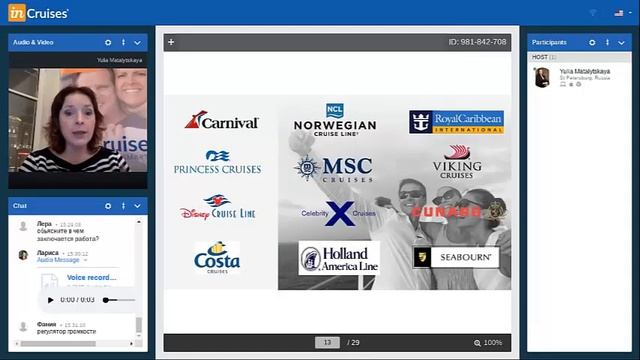640x360 pixels.
Task: Open the language flag dropdown
Action: click(x=623, y=13)
